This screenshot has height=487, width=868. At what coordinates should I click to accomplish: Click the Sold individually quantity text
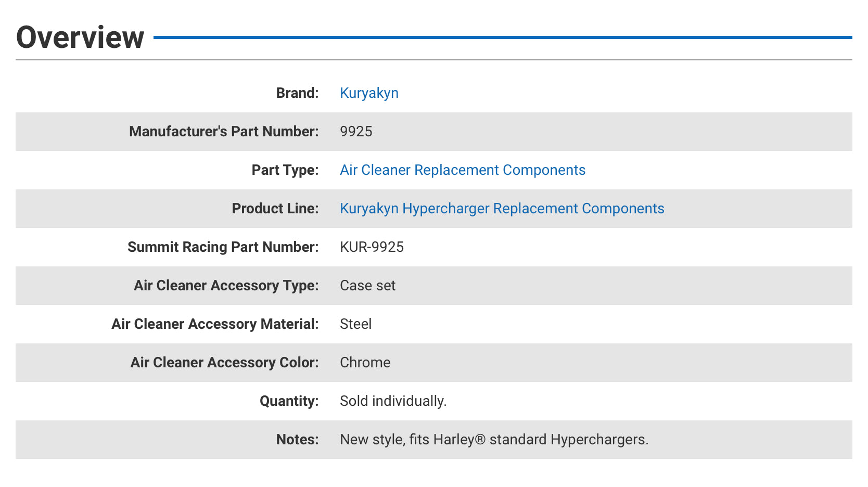coord(393,401)
